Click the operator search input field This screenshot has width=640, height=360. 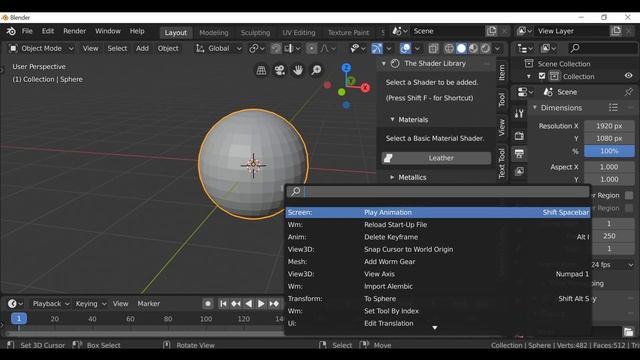point(438,191)
